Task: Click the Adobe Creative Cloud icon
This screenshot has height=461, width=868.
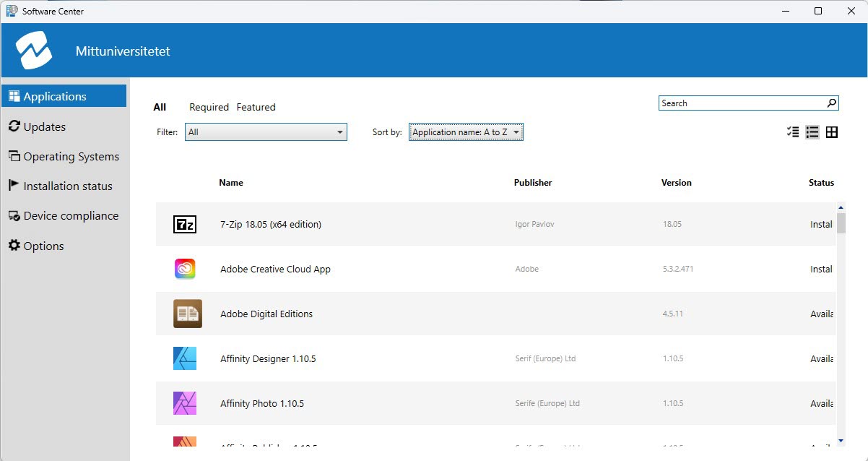Action: (x=185, y=269)
